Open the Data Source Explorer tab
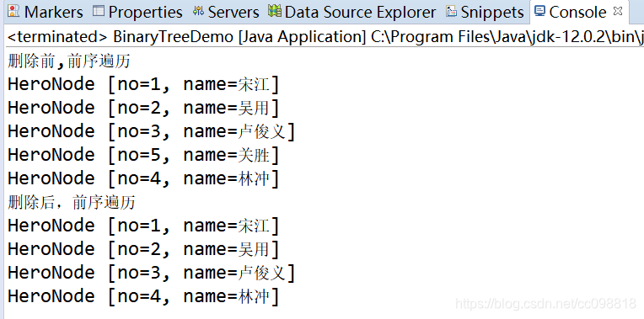The image size is (644, 319). pos(352,12)
